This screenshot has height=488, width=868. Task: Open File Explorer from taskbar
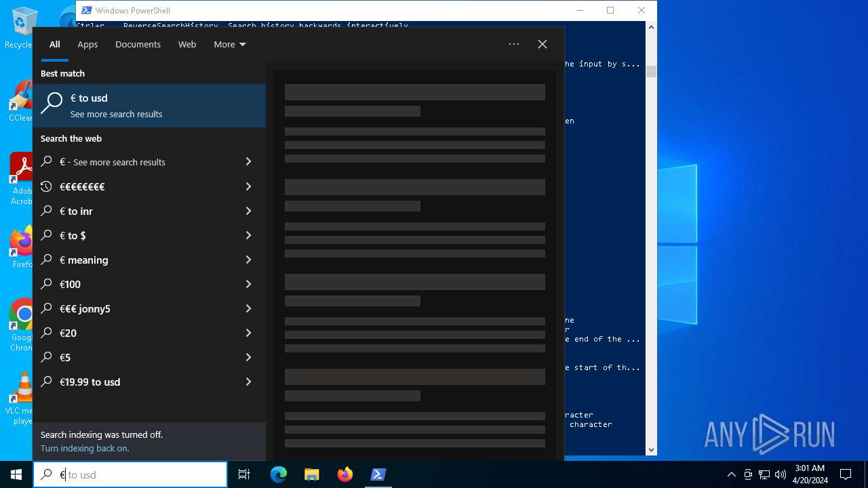tap(312, 474)
